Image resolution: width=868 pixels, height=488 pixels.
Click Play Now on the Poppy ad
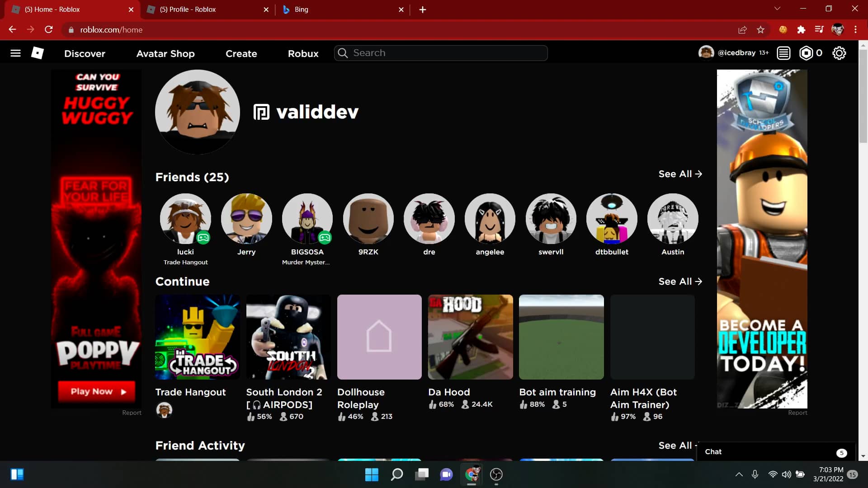tap(97, 392)
